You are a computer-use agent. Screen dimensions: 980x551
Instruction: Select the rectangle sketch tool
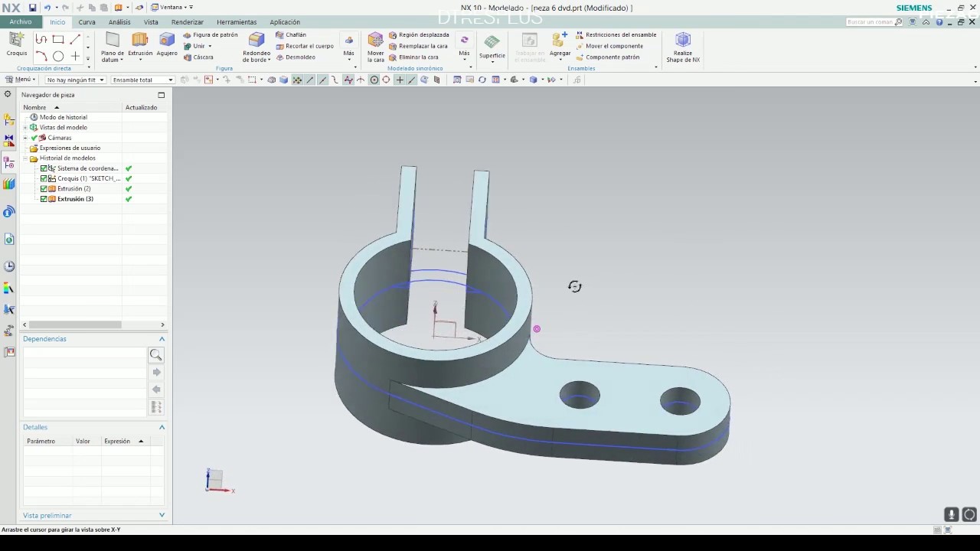point(58,39)
